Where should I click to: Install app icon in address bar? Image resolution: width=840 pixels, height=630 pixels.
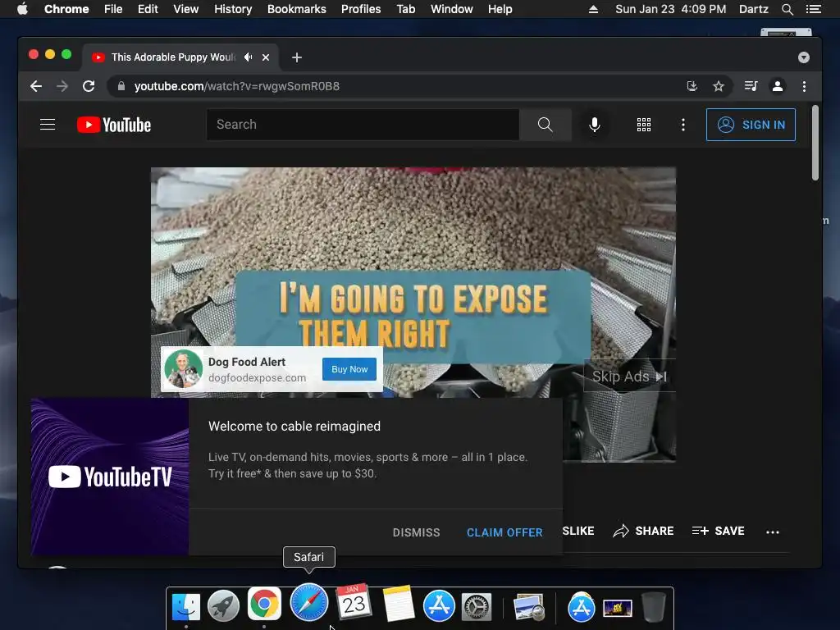[x=692, y=86]
